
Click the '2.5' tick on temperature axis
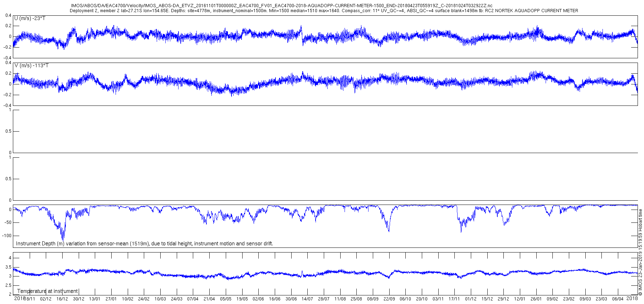pos(8,285)
